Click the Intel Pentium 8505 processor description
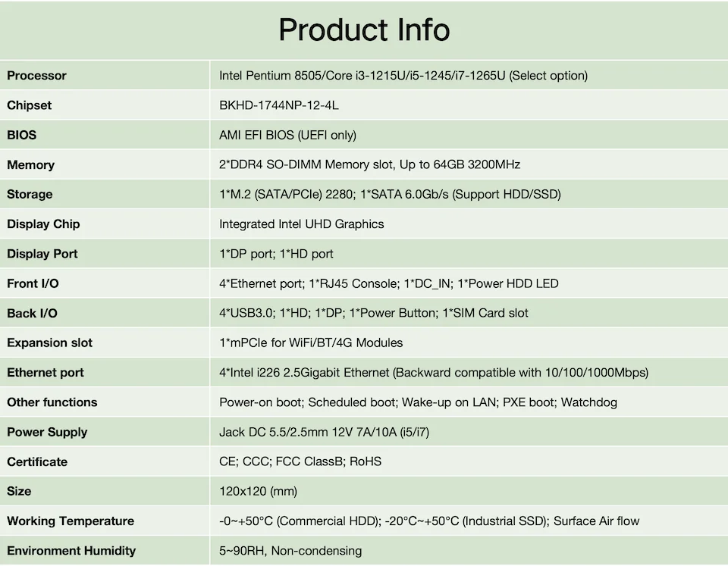This screenshot has width=728, height=566. pos(403,76)
